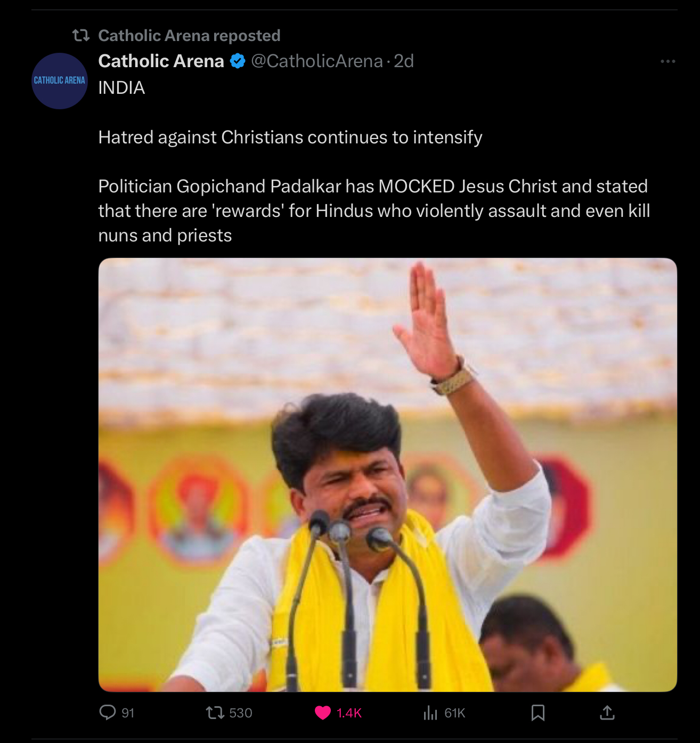The height and width of the screenshot is (743, 700).
Task: Click the 'Catholic Arena reposted' label
Action: coord(189,35)
